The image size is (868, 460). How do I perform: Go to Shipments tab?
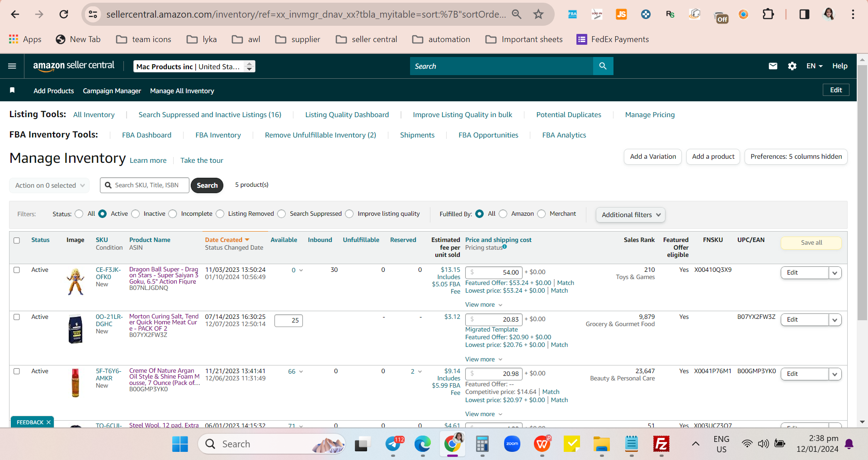click(x=417, y=135)
